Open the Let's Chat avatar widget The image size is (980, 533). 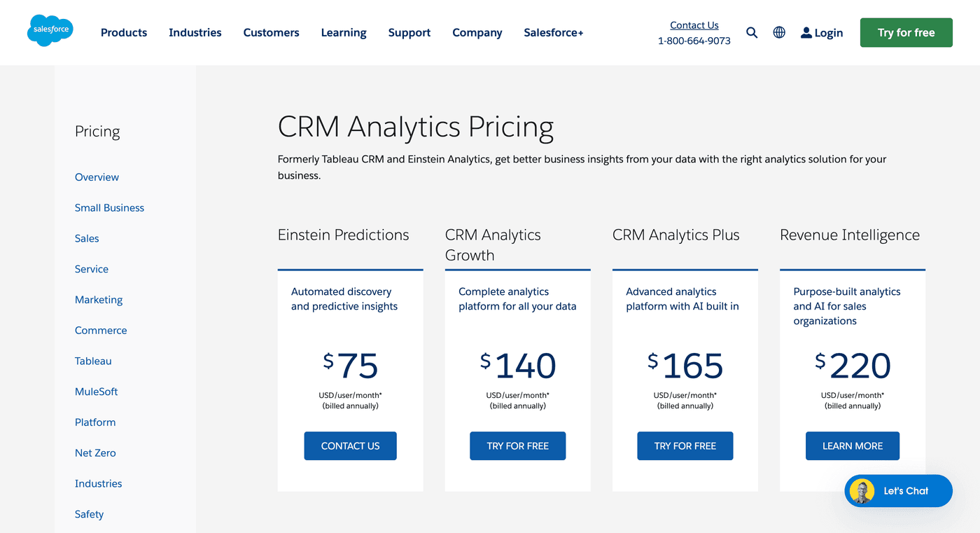pyautogui.click(x=862, y=491)
